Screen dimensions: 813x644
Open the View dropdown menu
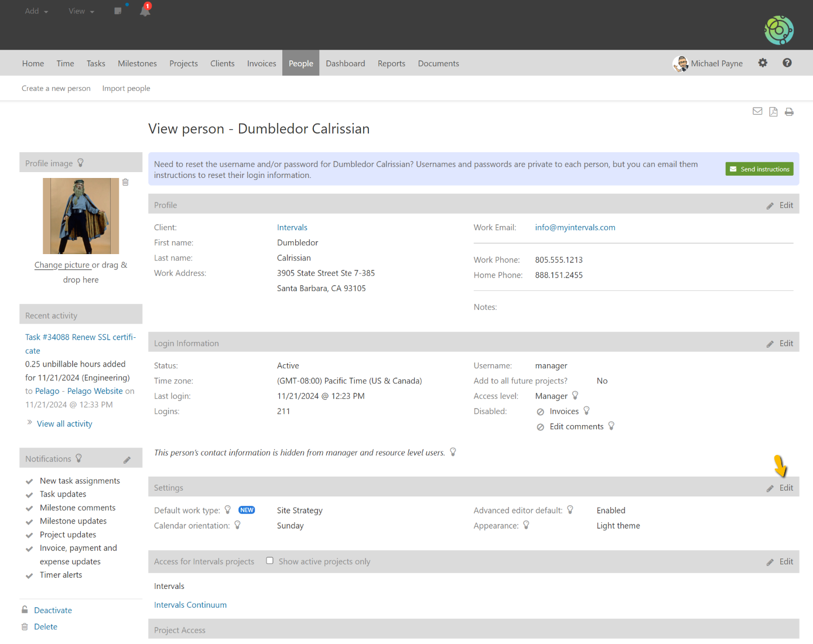coord(81,11)
